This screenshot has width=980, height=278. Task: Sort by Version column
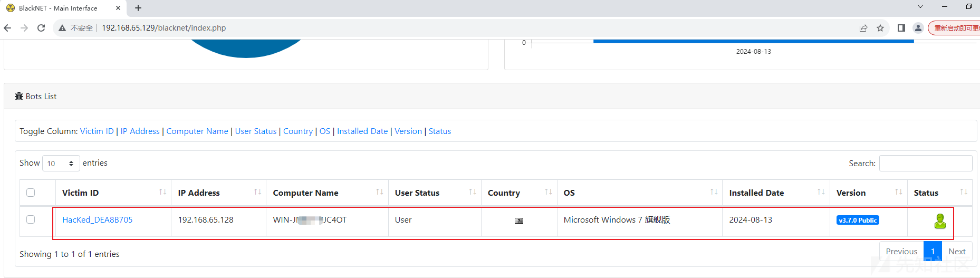tap(869, 193)
